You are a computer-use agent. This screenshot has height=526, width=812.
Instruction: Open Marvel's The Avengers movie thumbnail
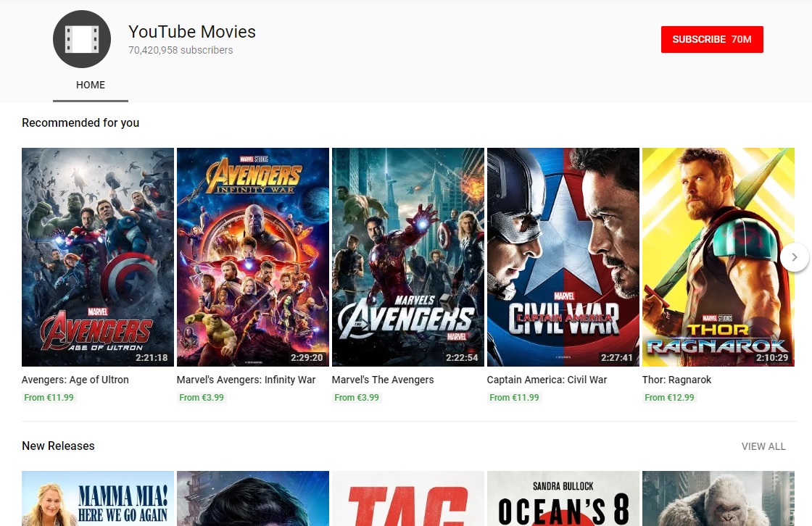407,256
